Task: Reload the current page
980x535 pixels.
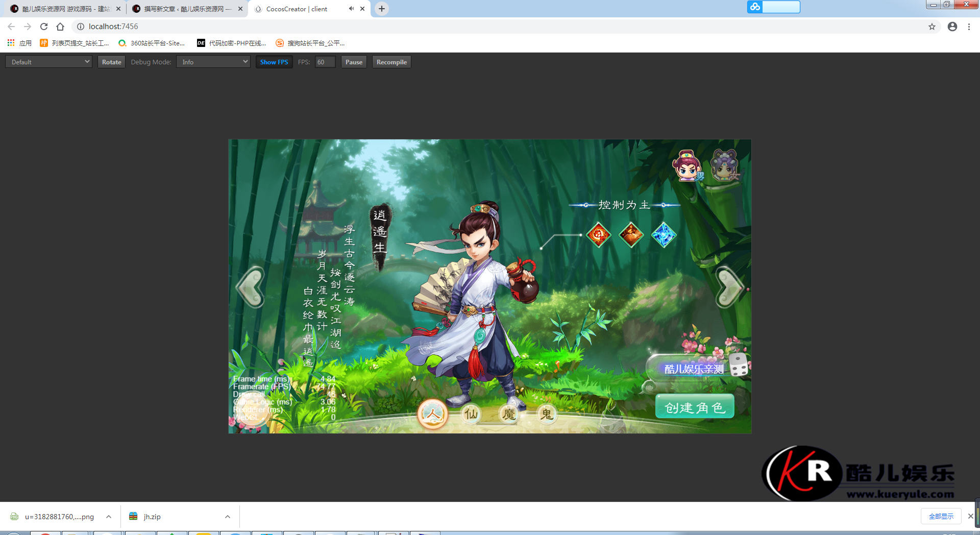Action: (x=44, y=27)
